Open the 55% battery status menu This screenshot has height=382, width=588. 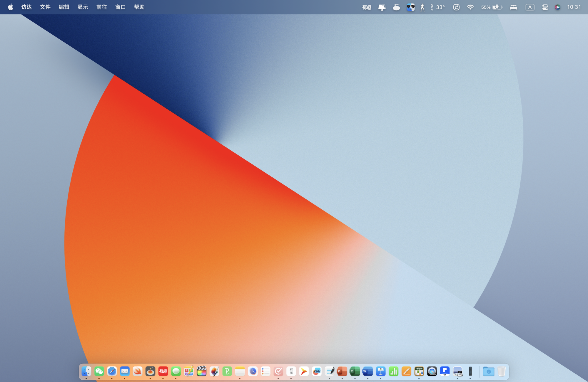(x=492, y=7)
